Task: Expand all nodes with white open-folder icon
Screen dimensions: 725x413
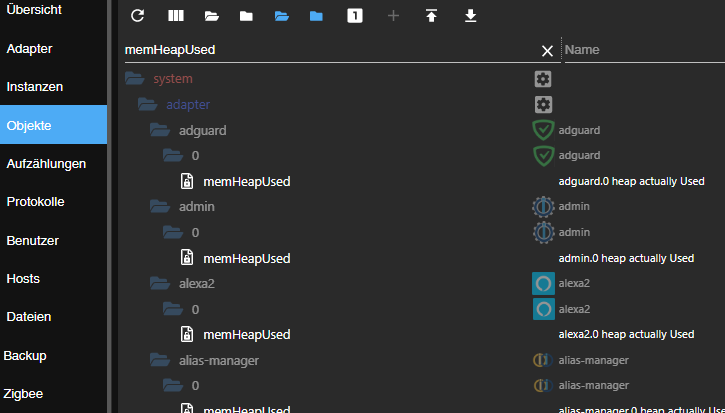Action: 211,16
